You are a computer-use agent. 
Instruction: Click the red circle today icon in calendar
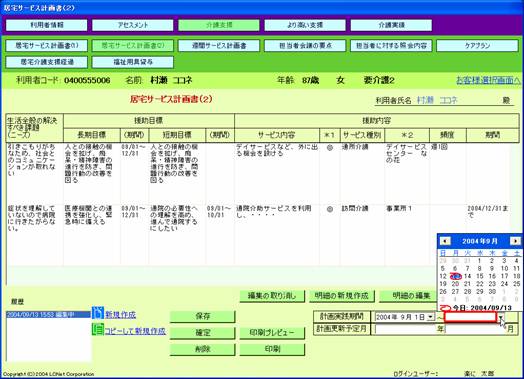coord(445,307)
